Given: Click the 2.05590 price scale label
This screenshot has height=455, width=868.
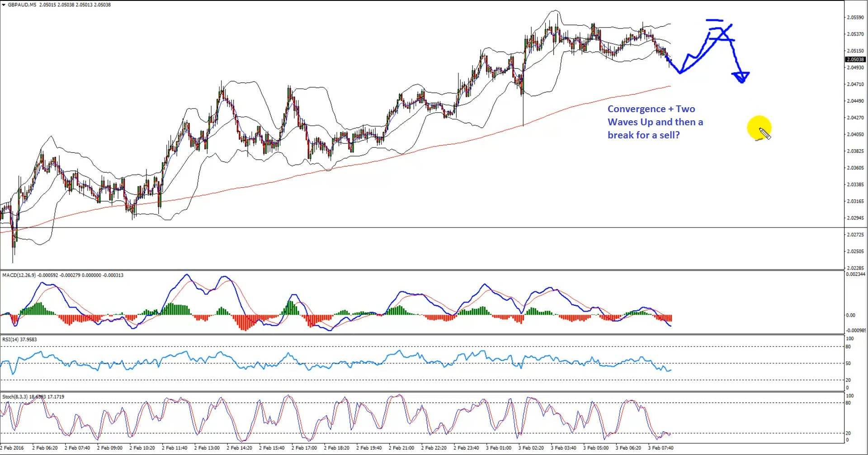Looking at the screenshot, I should tap(855, 17).
